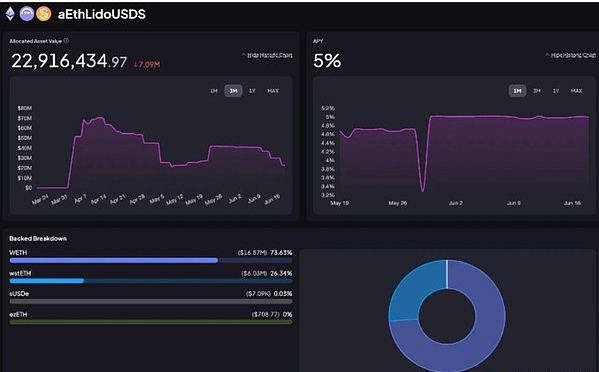Click the wstETH segment of the donut chart
Image resolution: width=599 pixels, height=372 pixels.
(411, 294)
